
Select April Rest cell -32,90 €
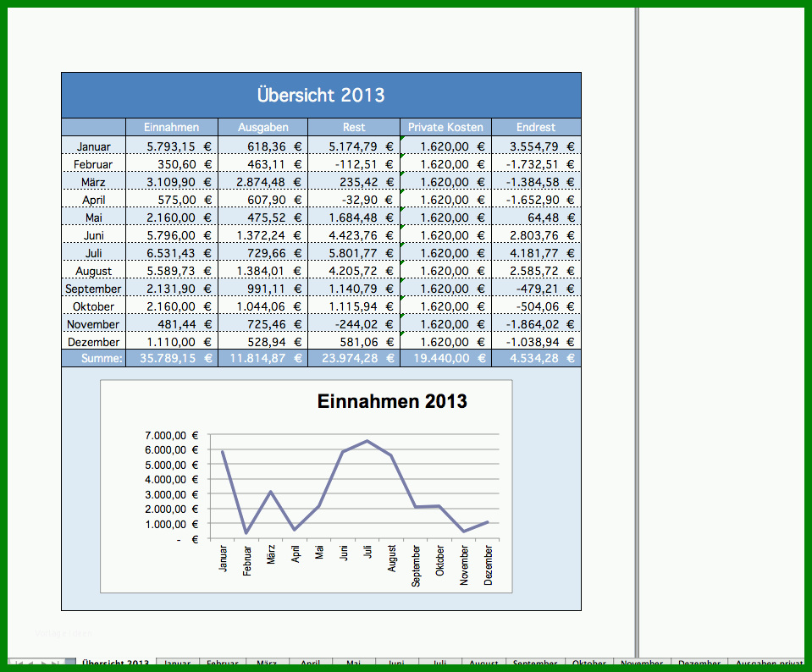click(x=354, y=200)
